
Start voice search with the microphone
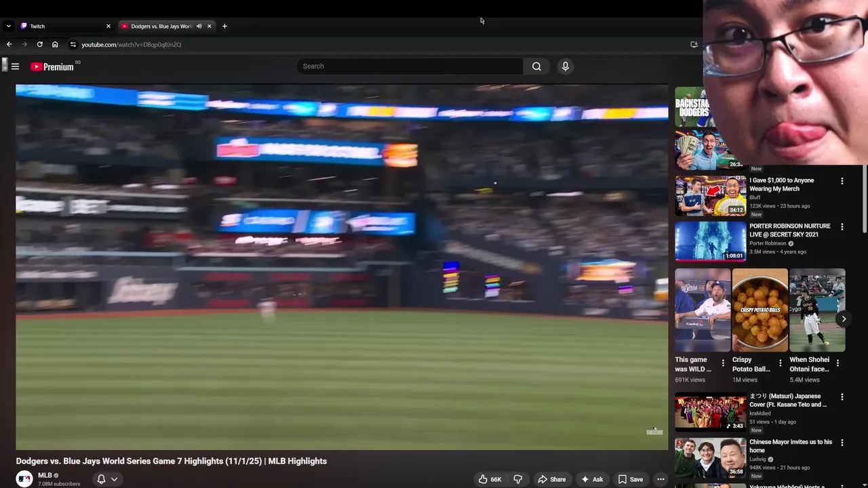pos(565,66)
